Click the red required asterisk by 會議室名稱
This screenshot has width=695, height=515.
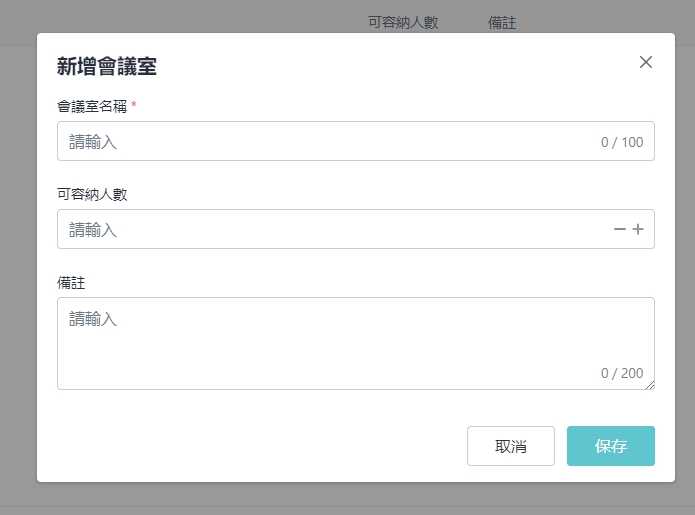tap(134, 105)
